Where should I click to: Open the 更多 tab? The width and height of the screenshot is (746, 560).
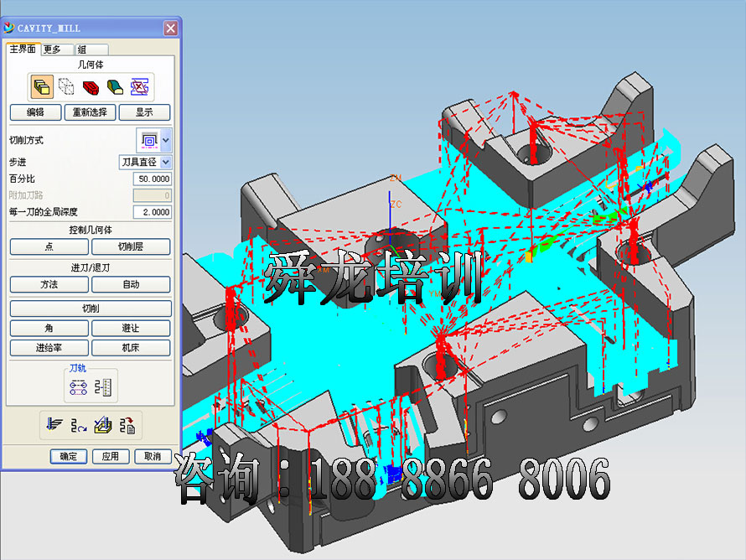[x=57, y=49]
